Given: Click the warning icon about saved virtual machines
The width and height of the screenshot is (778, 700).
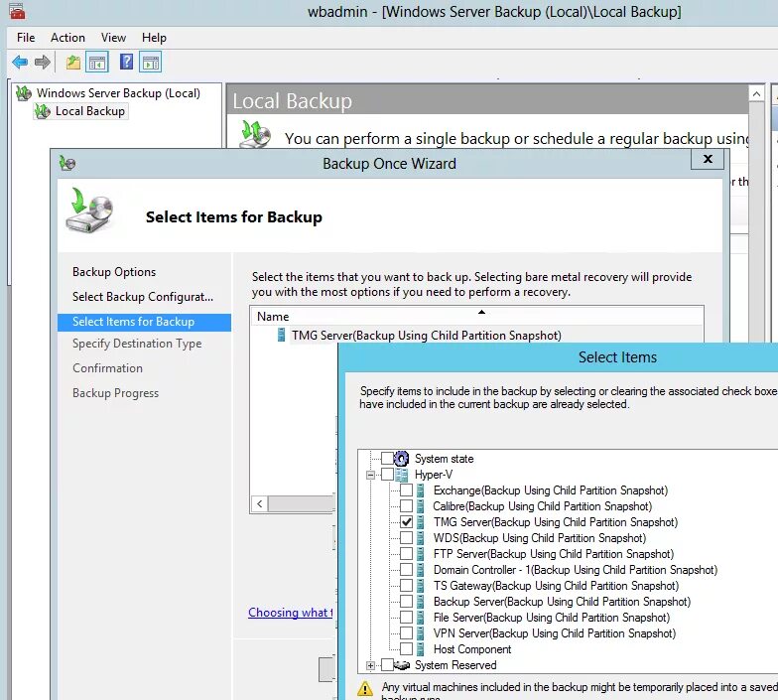Looking at the screenshot, I should point(365,689).
